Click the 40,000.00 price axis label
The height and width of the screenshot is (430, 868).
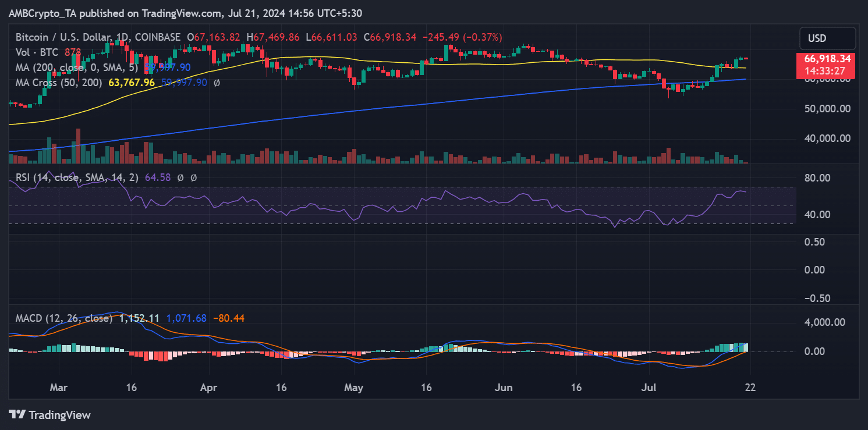coord(827,138)
